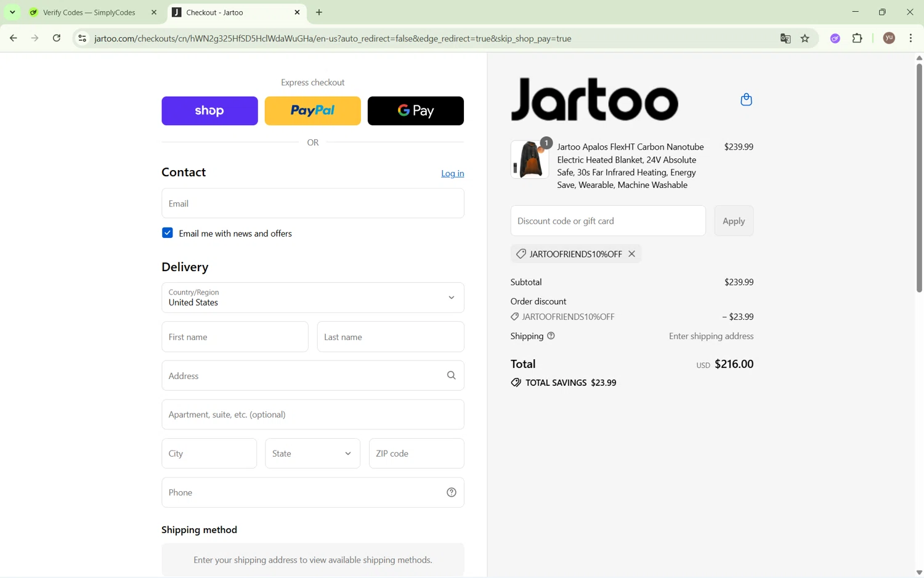Open the purple extension icon in toolbar
The height and width of the screenshot is (578, 924).
(x=835, y=38)
